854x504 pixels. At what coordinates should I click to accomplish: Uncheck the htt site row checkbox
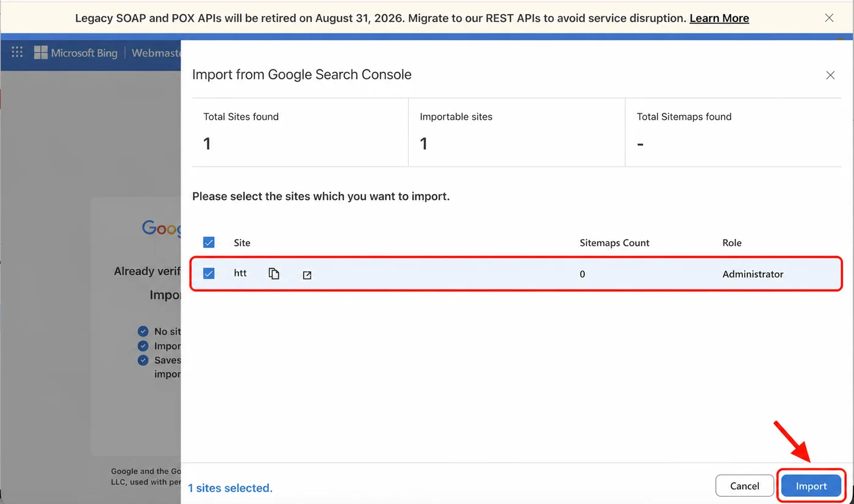[209, 274]
